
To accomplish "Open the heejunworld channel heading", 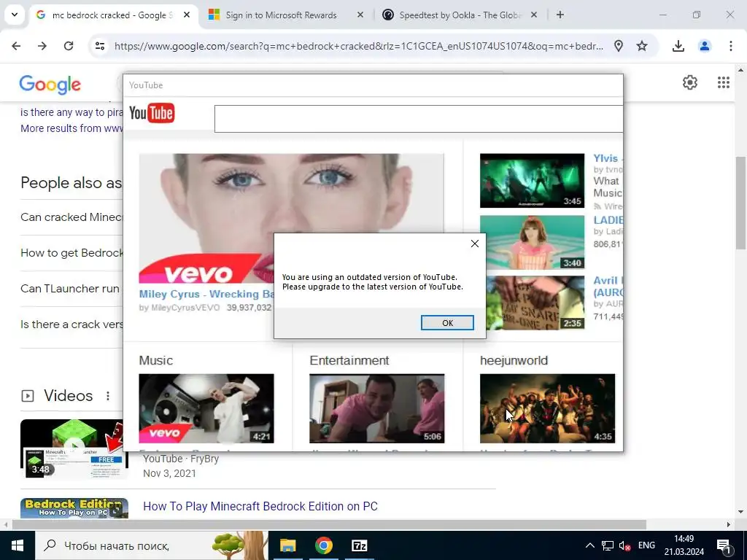I will (514, 360).
